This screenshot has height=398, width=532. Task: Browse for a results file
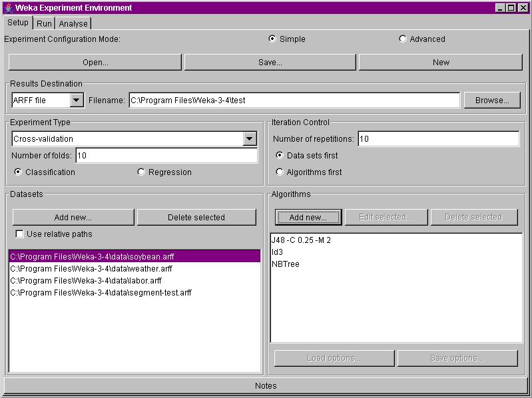pos(492,100)
